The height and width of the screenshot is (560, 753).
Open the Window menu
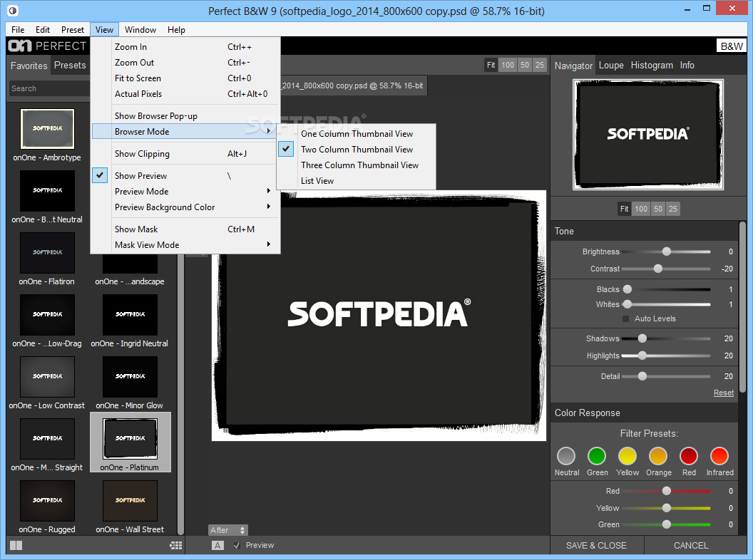pyautogui.click(x=140, y=30)
